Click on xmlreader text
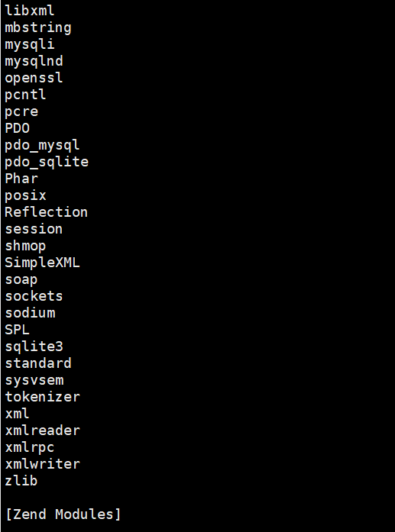The image size is (395, 532). (x=43, y=430)
